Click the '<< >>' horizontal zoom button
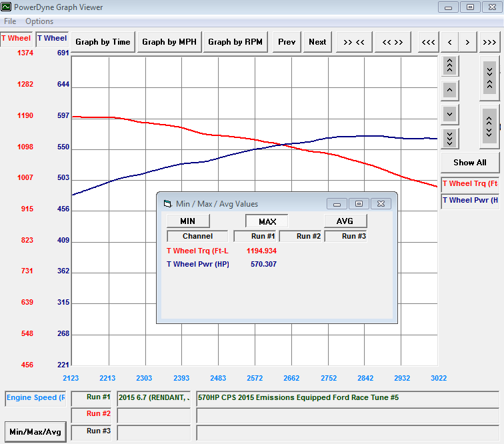504x444 pixels. tap(393, 42)
